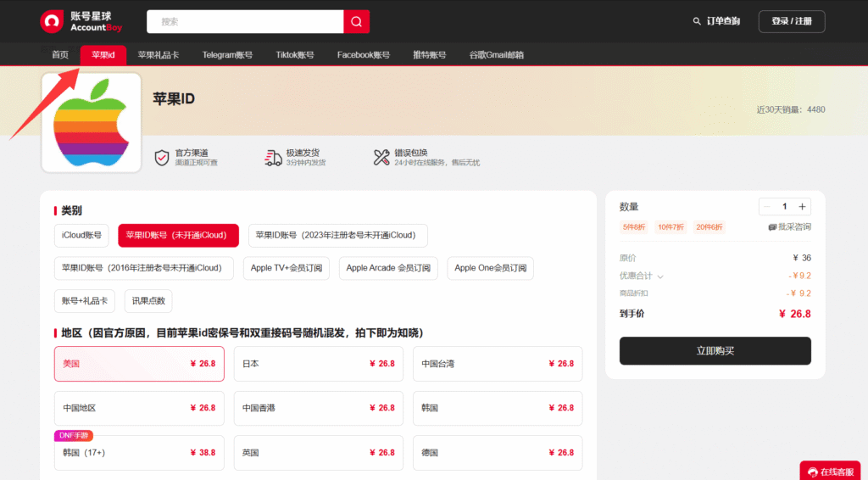Click 批采咨询 bulk inquiry link

790,227
